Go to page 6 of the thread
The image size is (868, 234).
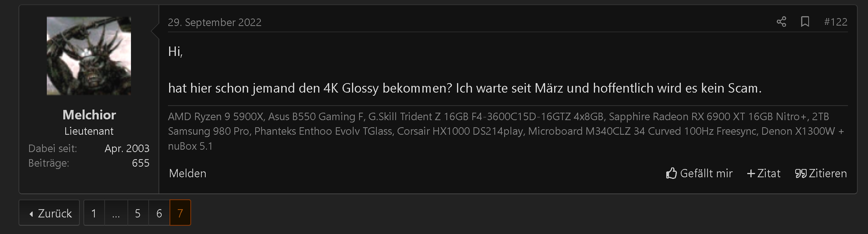pos(159,213)
